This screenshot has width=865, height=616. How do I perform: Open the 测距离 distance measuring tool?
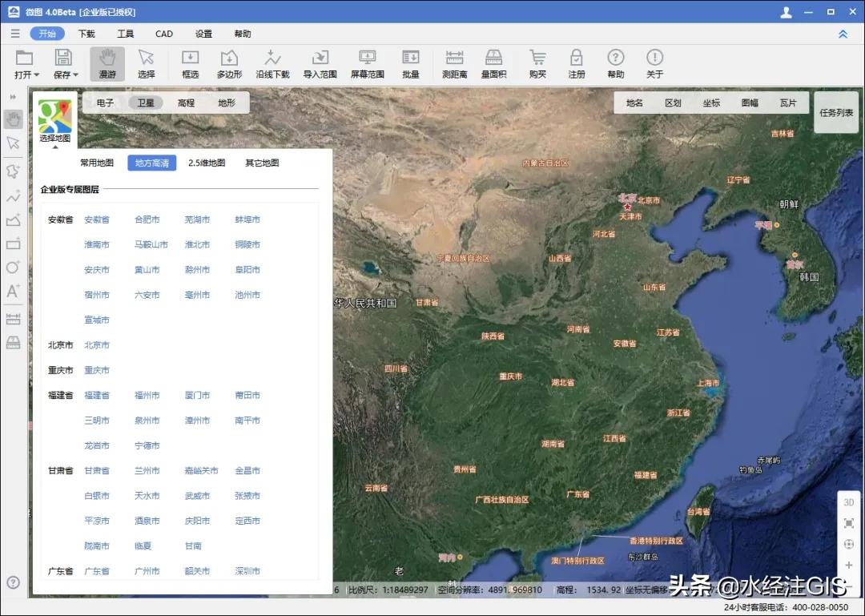tap(454, 63)
